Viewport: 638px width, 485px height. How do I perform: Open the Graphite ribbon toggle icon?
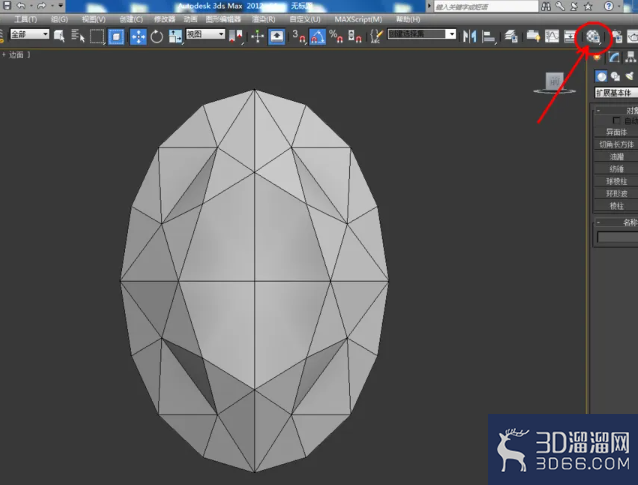533,37
